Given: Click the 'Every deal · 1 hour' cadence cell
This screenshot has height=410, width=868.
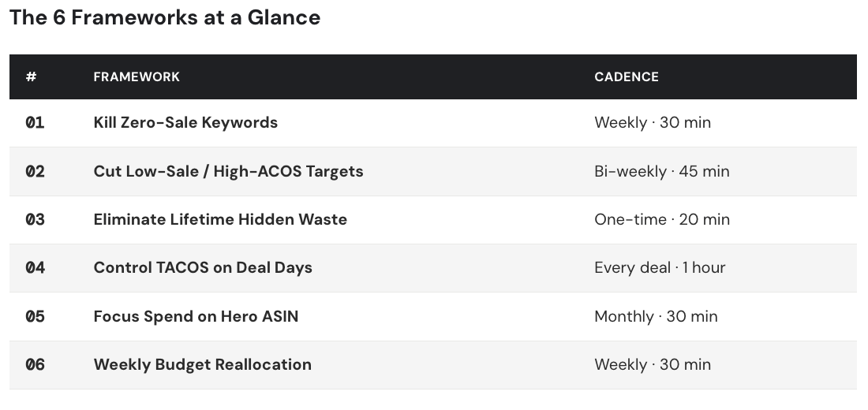Looking at the screenshot, I should [x=660, y=268].
